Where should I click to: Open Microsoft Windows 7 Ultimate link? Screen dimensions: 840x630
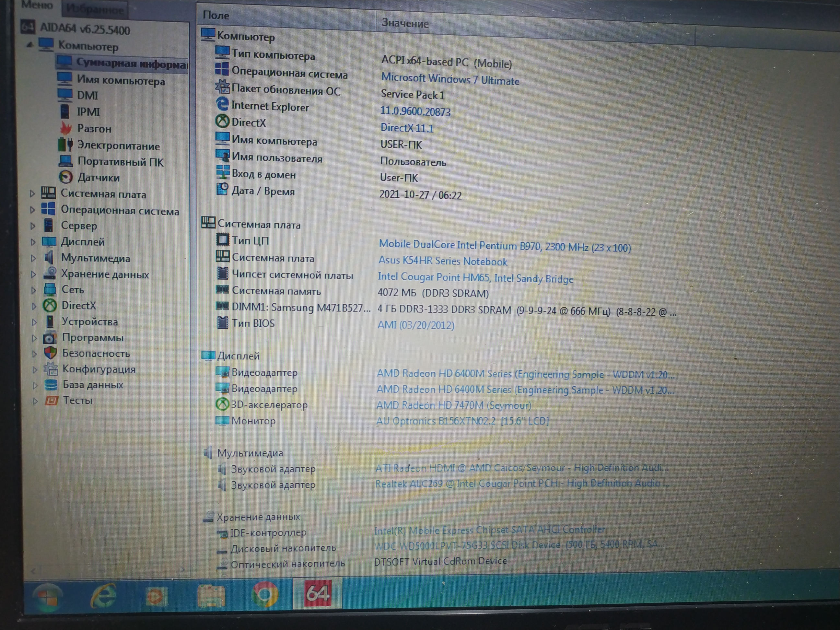450,79
